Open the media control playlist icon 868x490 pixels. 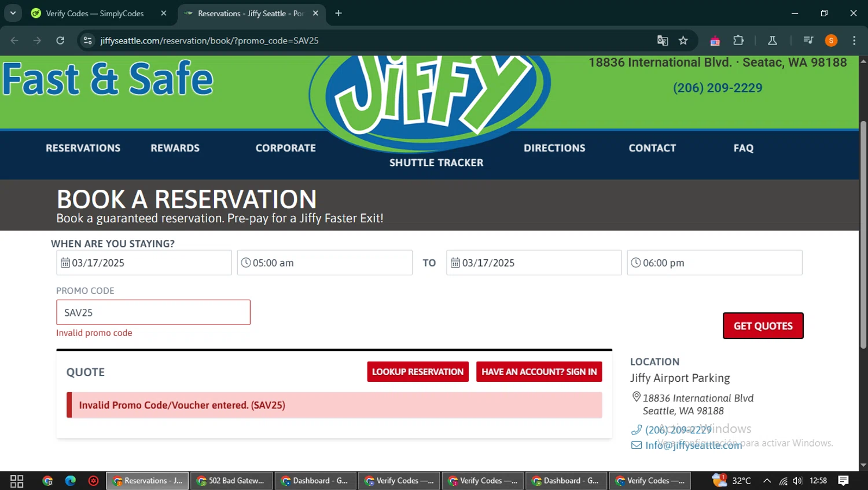[808, 40]
